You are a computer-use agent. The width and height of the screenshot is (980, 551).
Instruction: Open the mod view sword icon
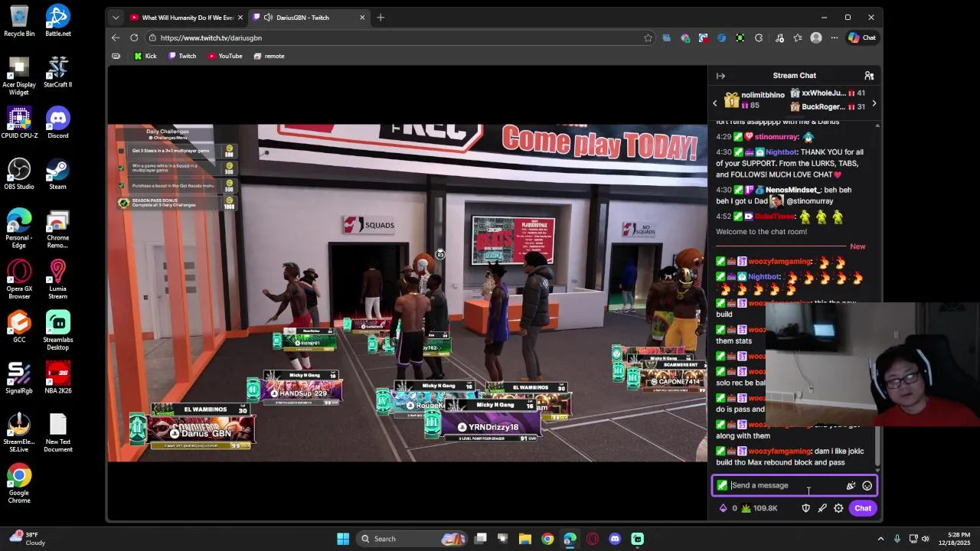(x=822, y=508)
